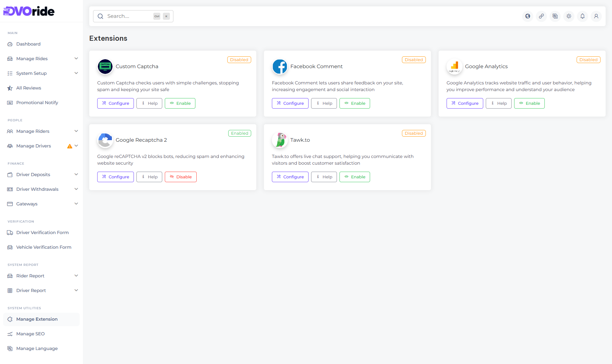Enable the Tawk.to extension
This screenshot has height=364, width=612.
354,177
